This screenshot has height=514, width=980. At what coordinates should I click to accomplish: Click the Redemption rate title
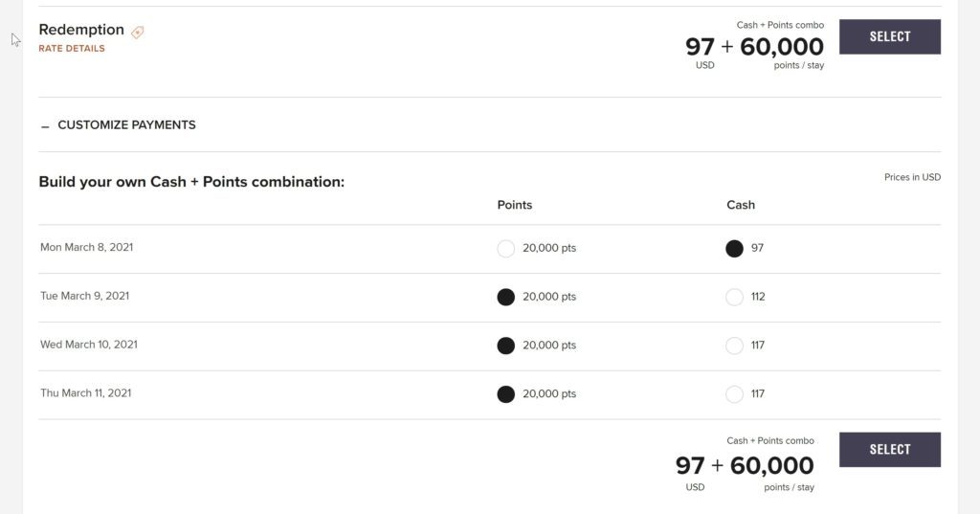[x=81, y=30]
